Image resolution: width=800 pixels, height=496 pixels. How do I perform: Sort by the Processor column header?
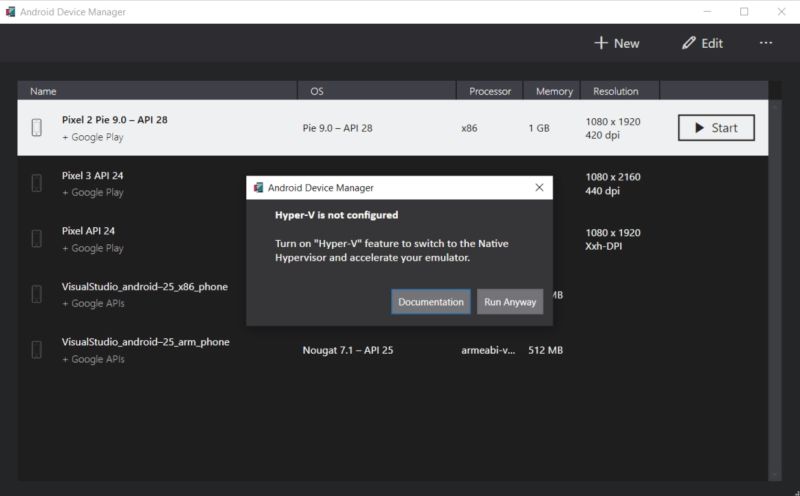click(x=490, y=91)
